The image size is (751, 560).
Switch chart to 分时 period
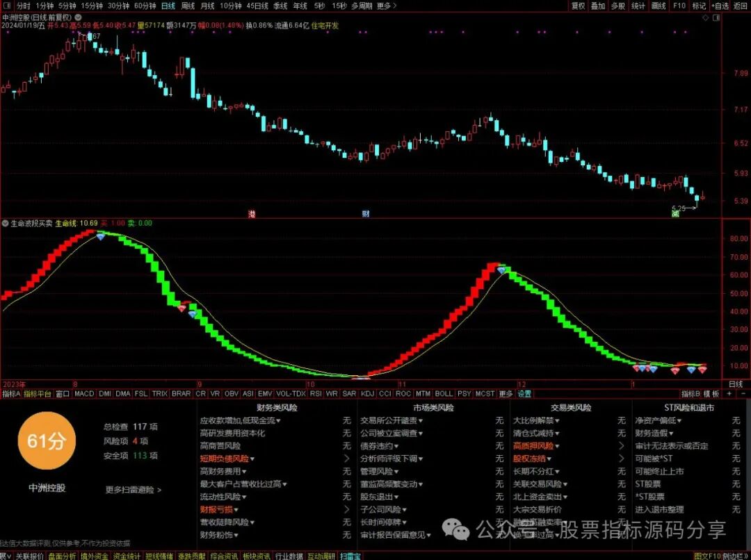coord(23,6)
